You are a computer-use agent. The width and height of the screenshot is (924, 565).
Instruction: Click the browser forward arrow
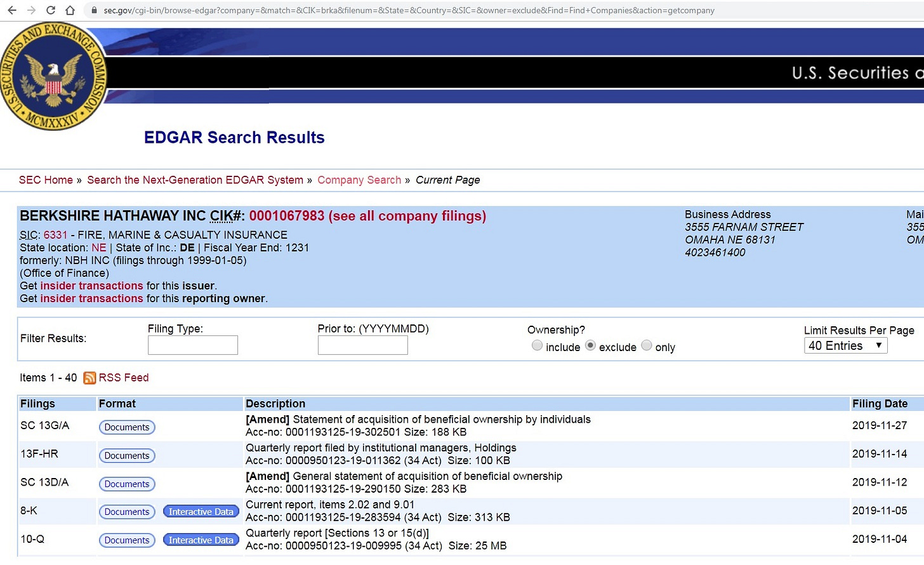(x=31, y=10)
